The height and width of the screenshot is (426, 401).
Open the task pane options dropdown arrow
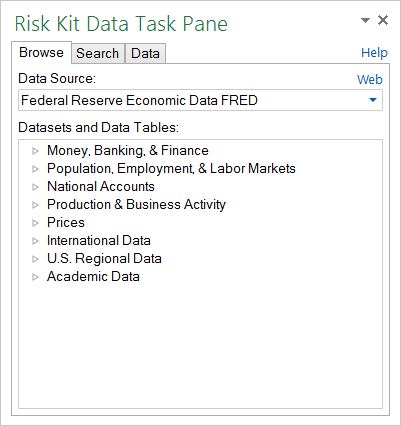[365, 21]
